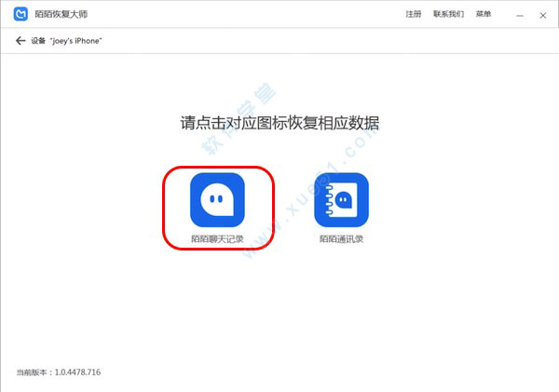Open the 菜单 menu

(x=484, y=15)
